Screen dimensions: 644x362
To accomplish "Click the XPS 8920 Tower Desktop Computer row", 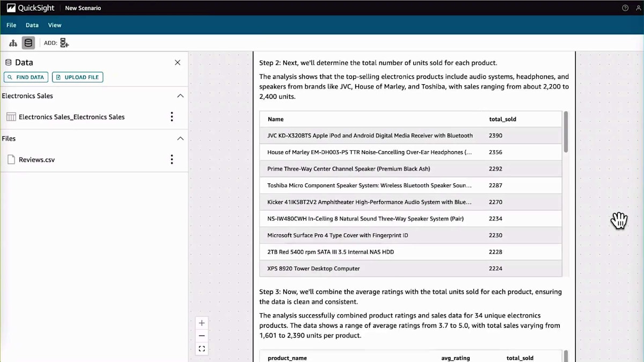I will [x=411, y=268].
